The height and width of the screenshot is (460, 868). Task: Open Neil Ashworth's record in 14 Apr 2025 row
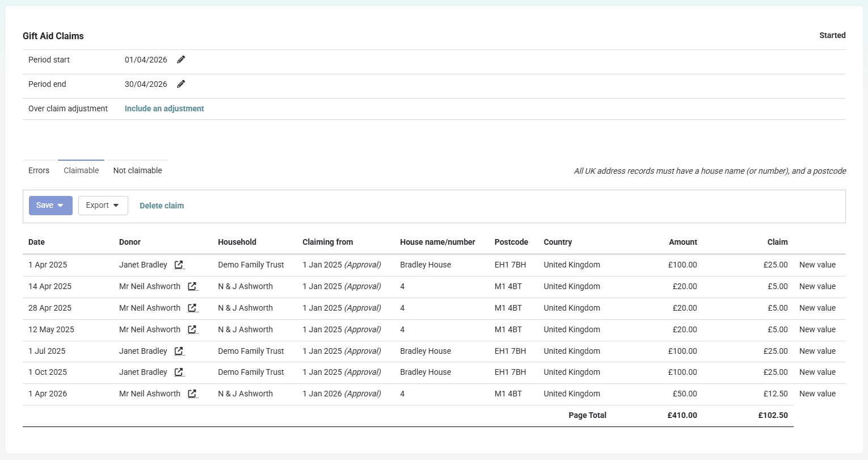tap(192, 286)
